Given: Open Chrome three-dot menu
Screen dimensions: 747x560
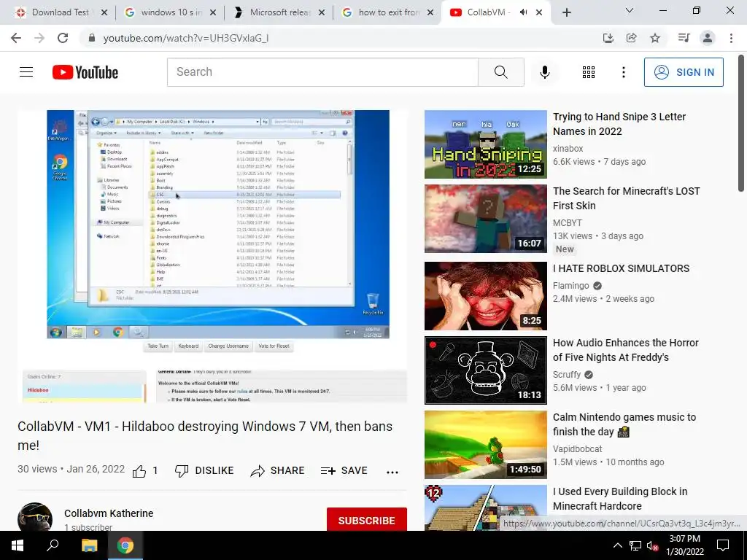Looking at the screenshot, I should pos(731,38).
